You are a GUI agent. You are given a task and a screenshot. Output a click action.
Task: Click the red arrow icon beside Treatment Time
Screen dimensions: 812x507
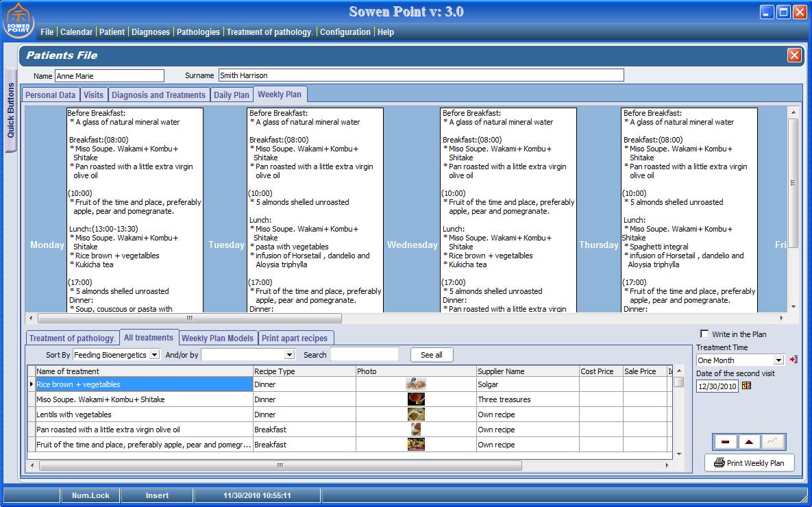point(793,360)
